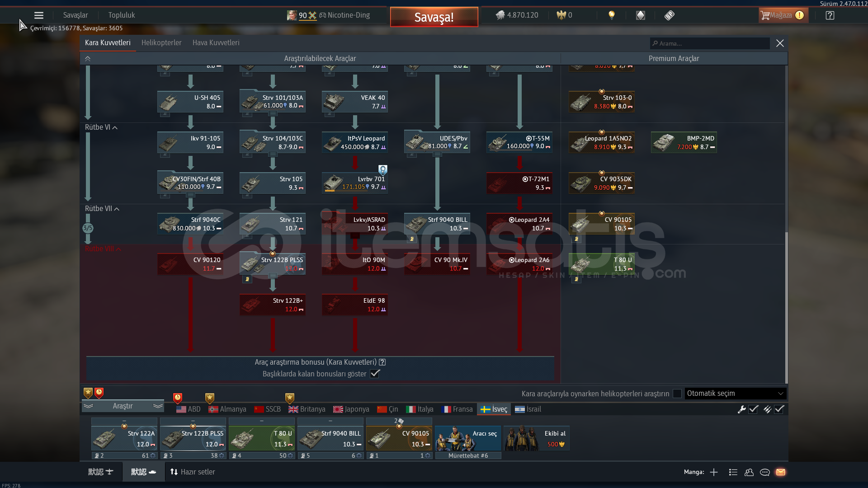This screenshot has height=488, width=868.
Task: Click the lightbulb icon in top bar
Action: coord(612,15)
